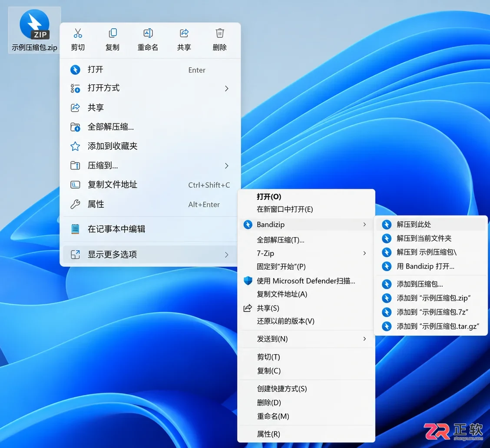The width and height of the screenshot is (490, 448).
Task: Click the 添加到收藏夹 label
Action: (113, 146)
